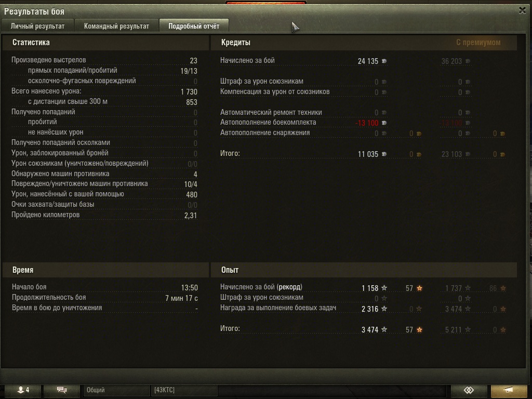Click Пройдено километров value 2,31
Screen dimensions: 532x399
(191, 216)
